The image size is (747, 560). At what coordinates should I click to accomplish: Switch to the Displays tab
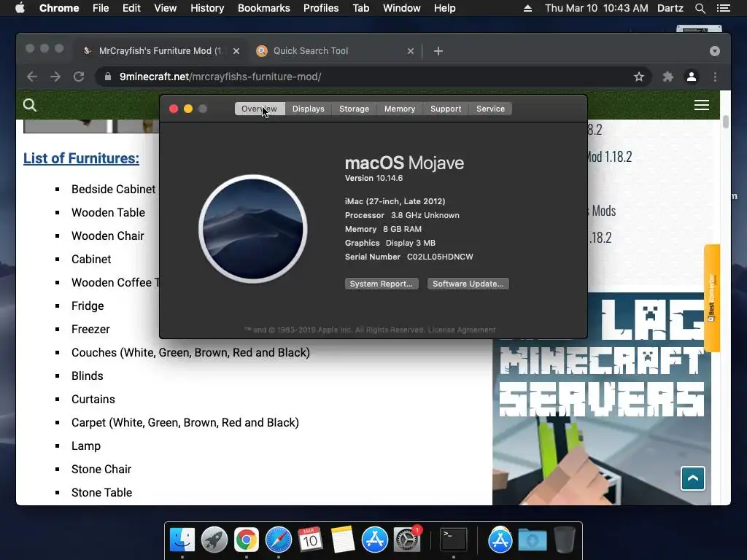pos(309,109)
